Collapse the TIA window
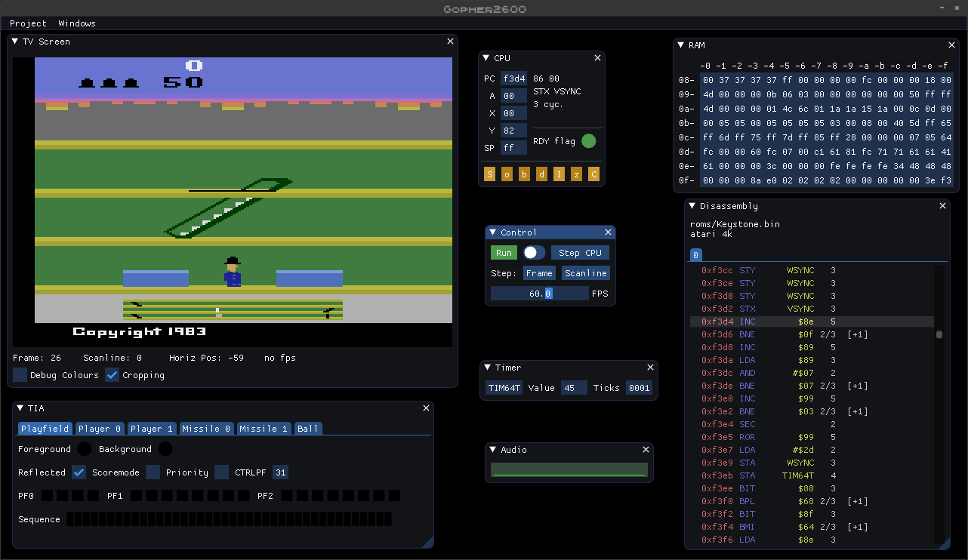Viewport: 968px width, 560px height. (x=20, y=408)
